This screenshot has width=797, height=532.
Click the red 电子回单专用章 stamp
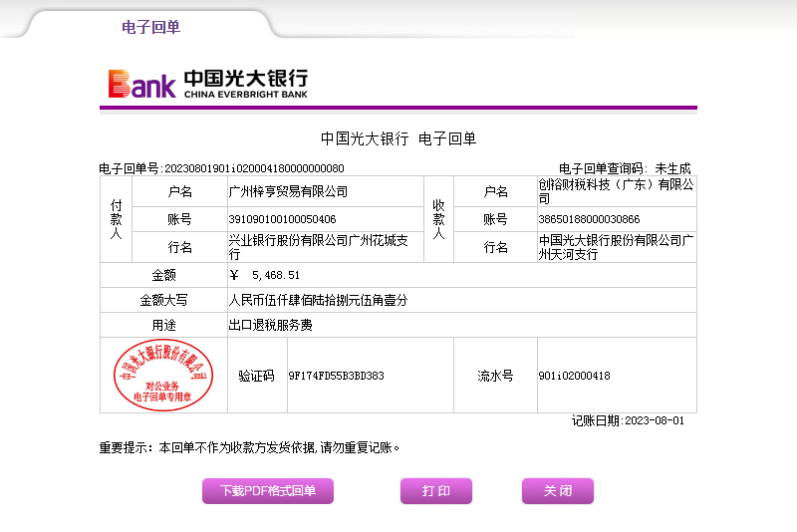click(x=163, y=375)
